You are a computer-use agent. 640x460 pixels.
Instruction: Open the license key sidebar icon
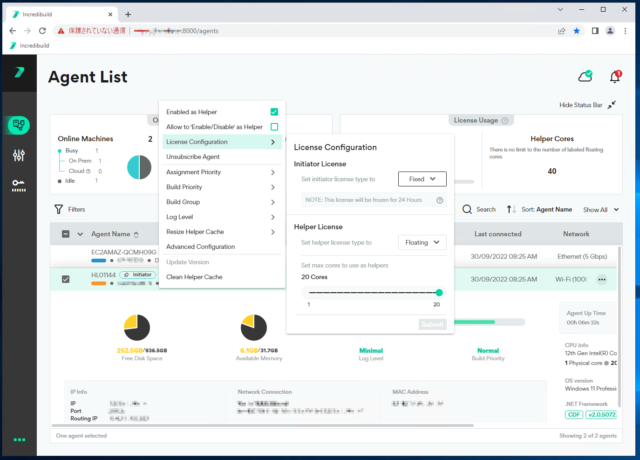click(x=19, y=184)
